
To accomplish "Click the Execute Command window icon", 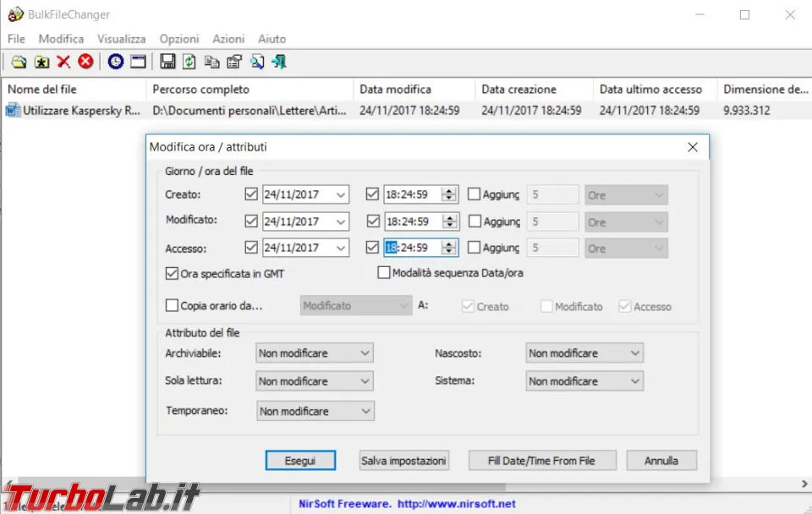I will (138, 62).
